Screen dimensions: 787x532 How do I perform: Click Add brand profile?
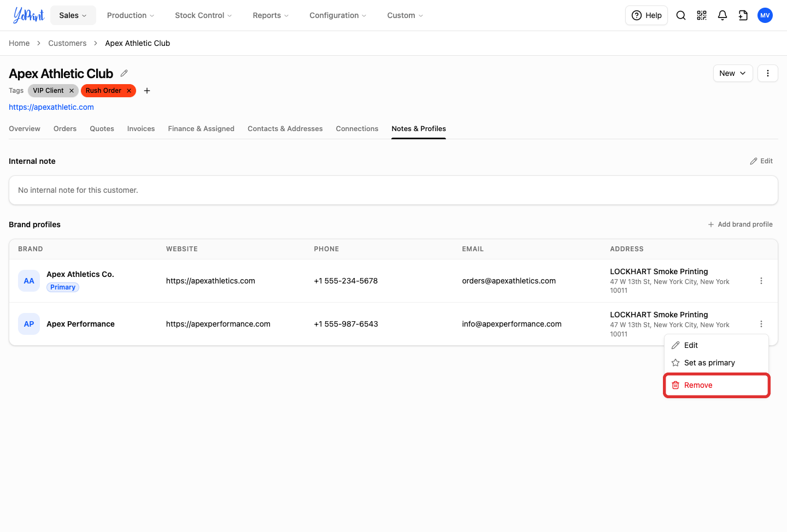tap(741, 224)
